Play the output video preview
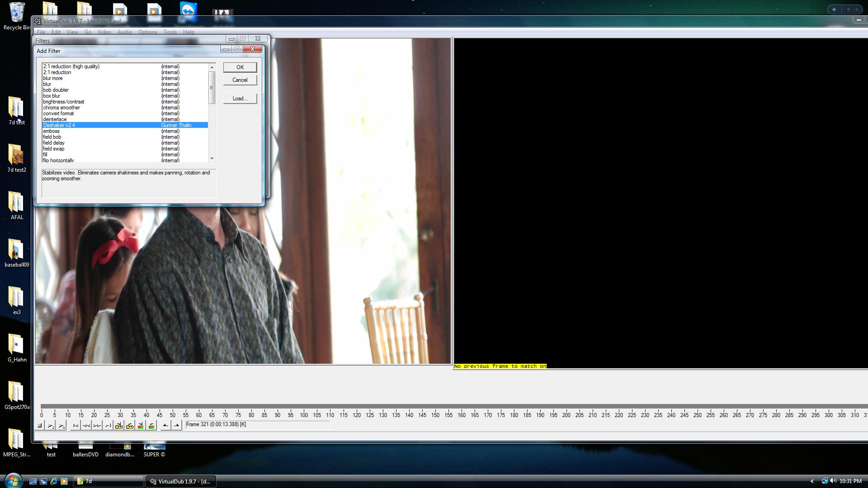The height and width of the screenshot is (488, 868). tap(61, 425)
